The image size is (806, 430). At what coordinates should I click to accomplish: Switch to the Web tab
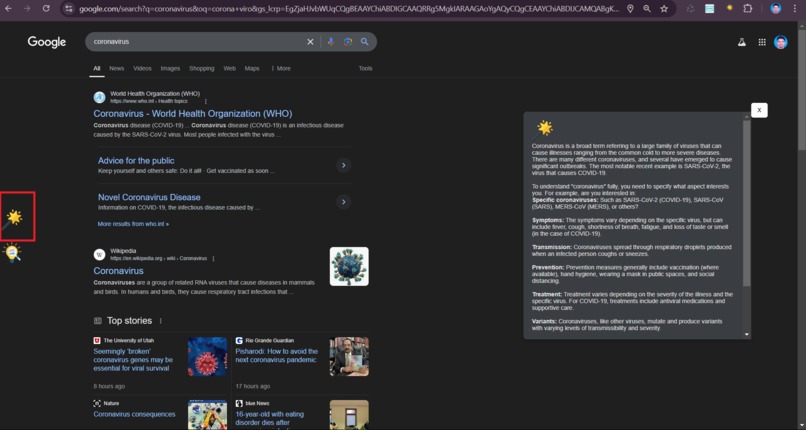click(x=229, y=68)
